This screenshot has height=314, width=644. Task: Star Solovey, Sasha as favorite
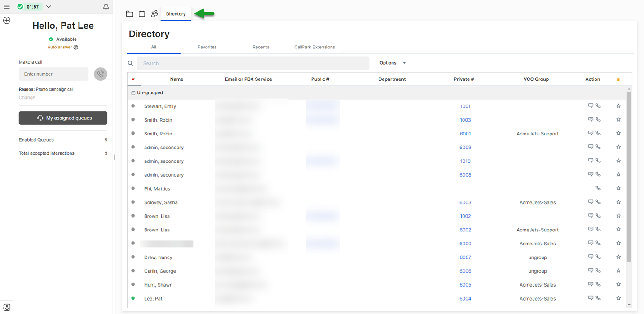(x=618, y=202)
